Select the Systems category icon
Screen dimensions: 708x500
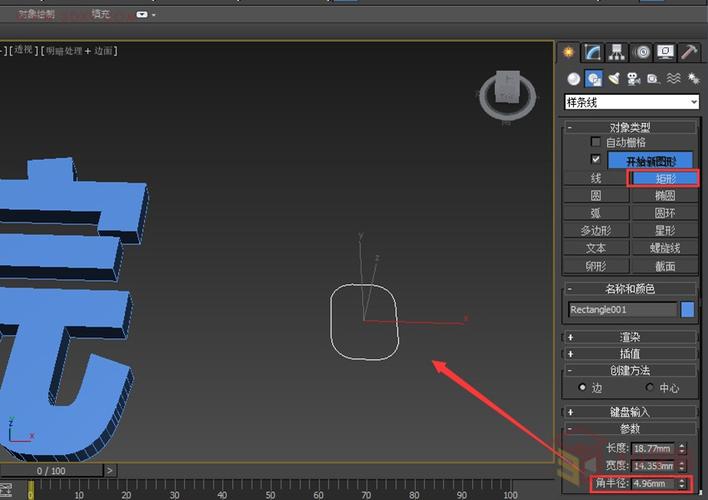click(693, 79)
